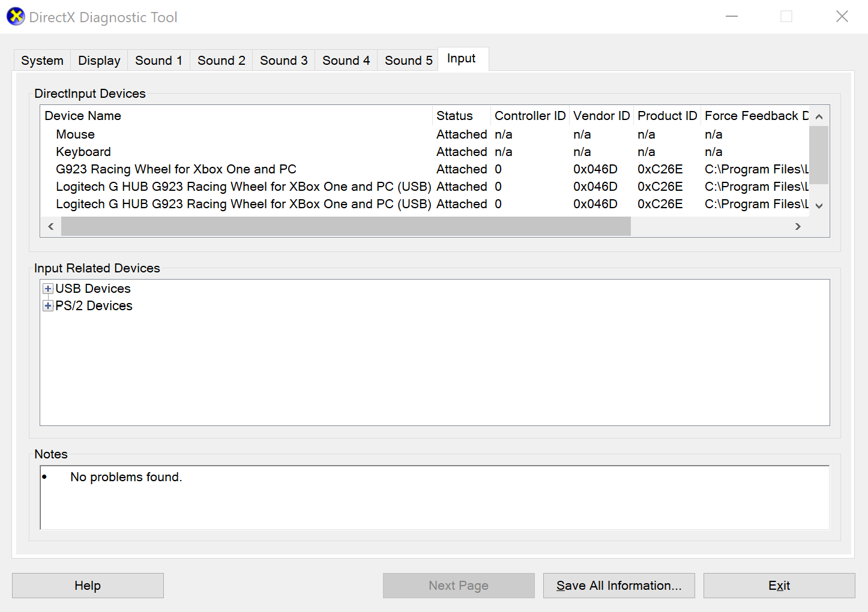Click scroll-up arrow of device list
Image resolution: width=868 pixels, height=612 pixels.
click(x=819, y=116)
